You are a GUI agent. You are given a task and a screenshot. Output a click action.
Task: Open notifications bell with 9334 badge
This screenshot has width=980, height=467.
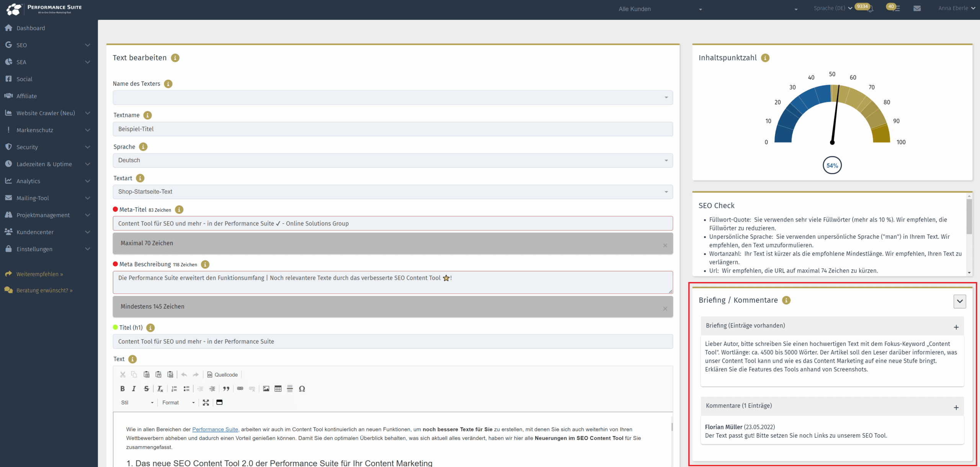pyautogui.click(x=870, y=8)
